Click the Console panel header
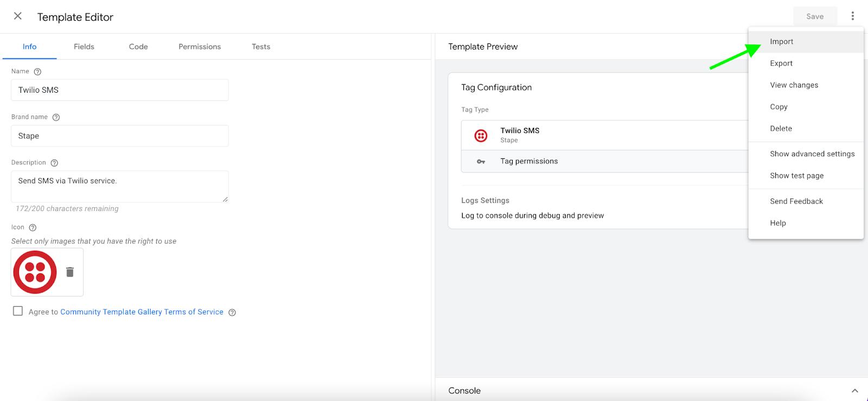 pyautogui.click(x=652, y=390)
